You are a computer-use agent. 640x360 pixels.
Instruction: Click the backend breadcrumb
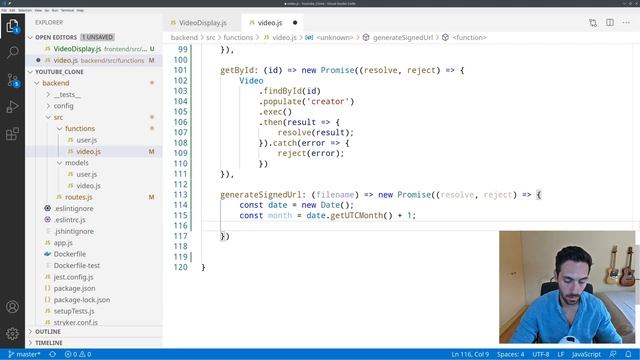click(184, 38)
